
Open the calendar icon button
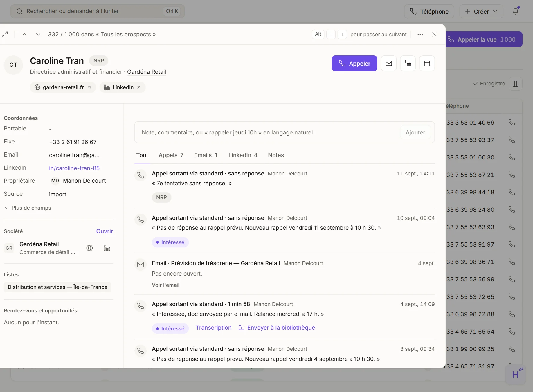click(x=427, y=63)
